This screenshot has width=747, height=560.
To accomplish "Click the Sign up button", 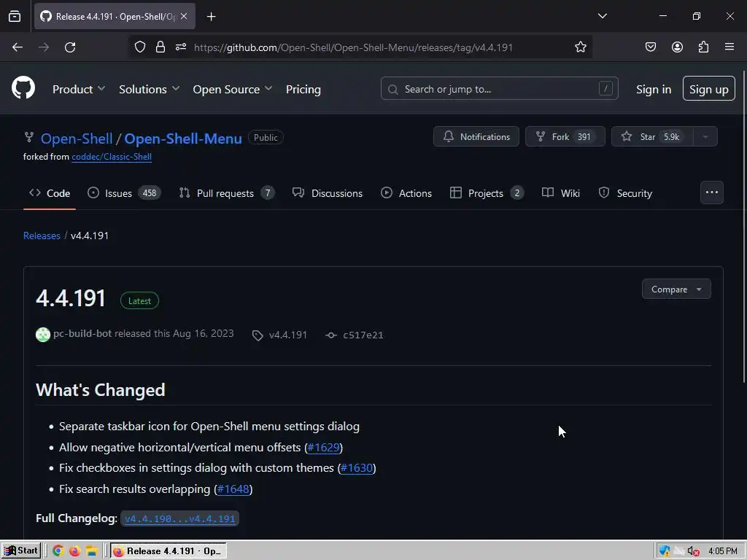I will click(x=708, y=88).
